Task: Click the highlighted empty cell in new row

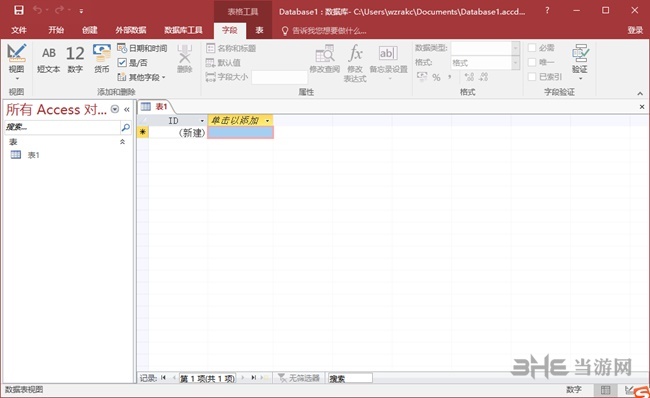Action: point(240,133)
